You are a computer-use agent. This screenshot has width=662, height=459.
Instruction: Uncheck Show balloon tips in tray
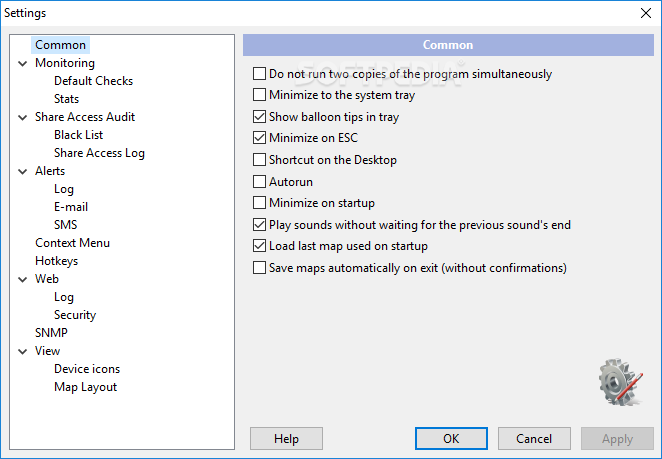pos(260,117)
